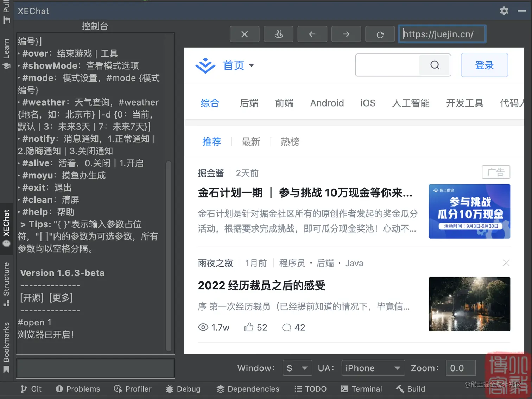
Task: Click the Java tag on the article
Action: [354, 263]
